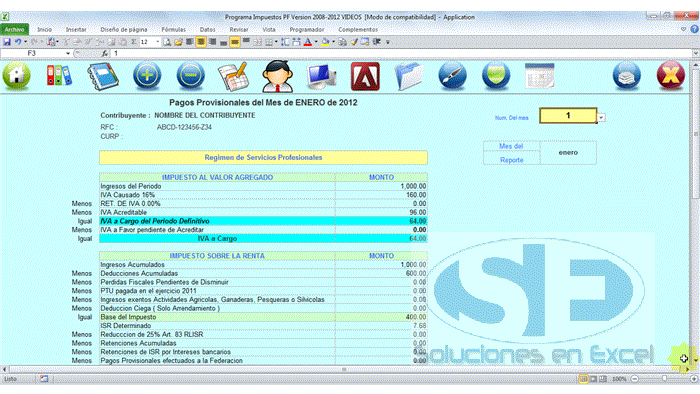Click the zoom in plus button
The width and height of the screenshot is (700, 394).
tap(693, 379)
